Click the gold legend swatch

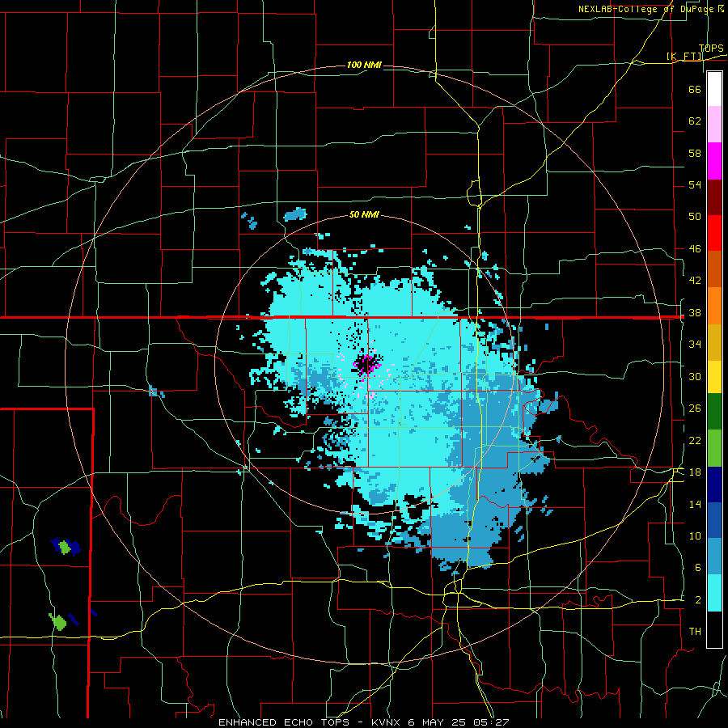click(714, 342)
